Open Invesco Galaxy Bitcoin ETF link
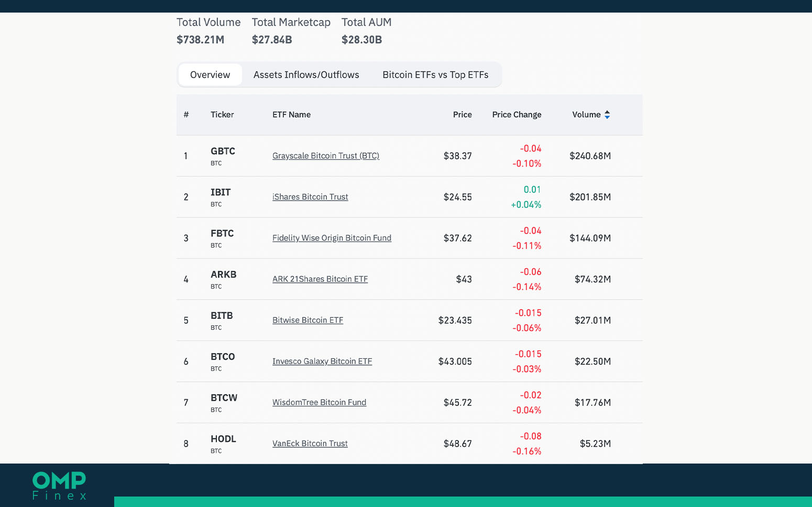The width and height of the screenshot is (812, 507). 322,361
